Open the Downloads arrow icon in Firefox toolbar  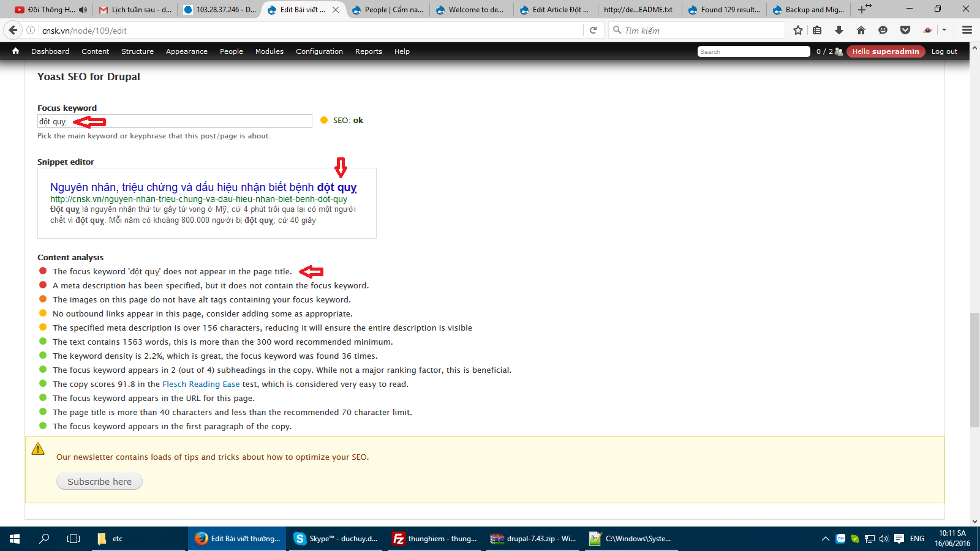(x=839, y=29)
